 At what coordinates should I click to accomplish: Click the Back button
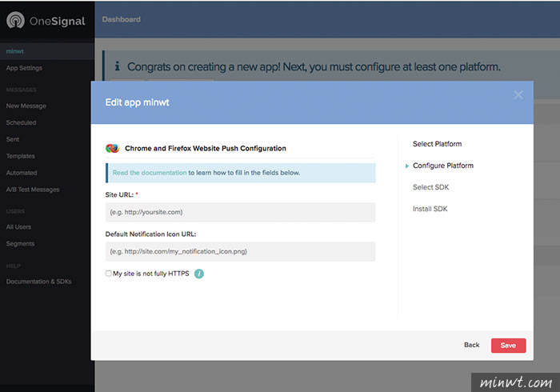coord(471,345)
